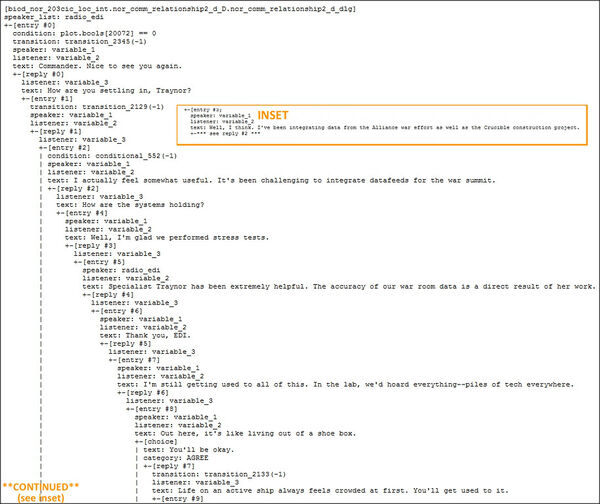The image size is (600, 504).
Task: Click 'I actually feel somewhat useful' text line
Action: [271, 180]
